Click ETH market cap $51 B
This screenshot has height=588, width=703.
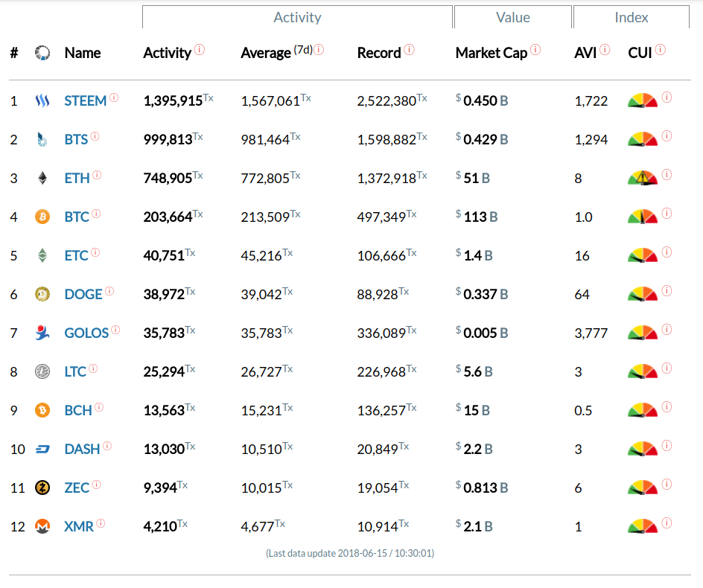(x=473, y=178)
